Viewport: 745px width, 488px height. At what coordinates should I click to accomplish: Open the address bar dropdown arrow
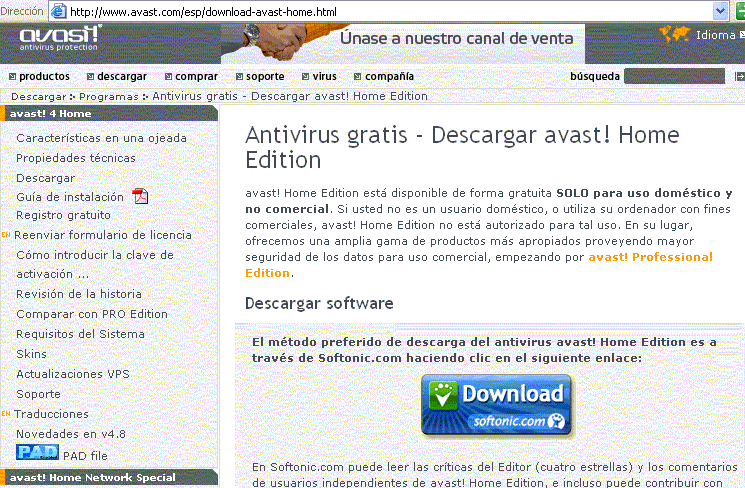720,11
